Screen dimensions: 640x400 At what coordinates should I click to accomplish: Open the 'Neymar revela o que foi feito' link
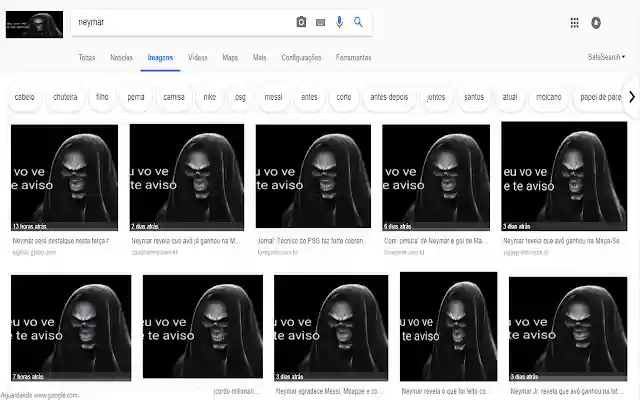tap(444, 391)
